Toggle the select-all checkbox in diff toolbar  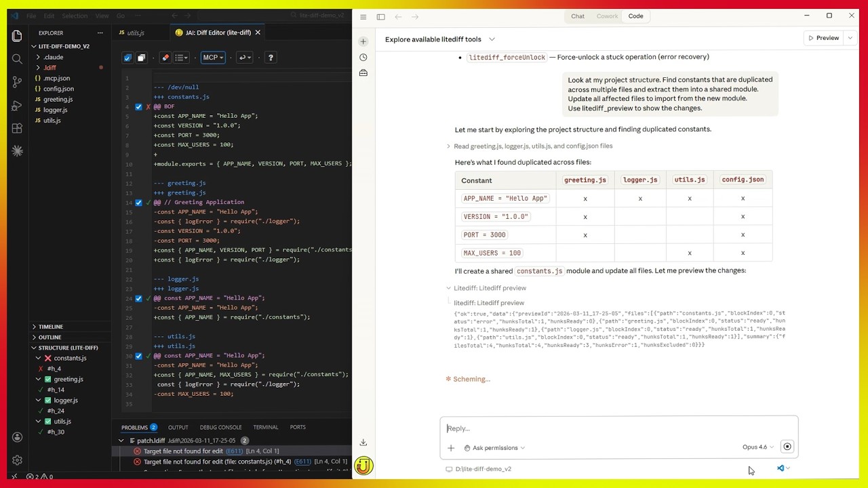pos(127,58)
